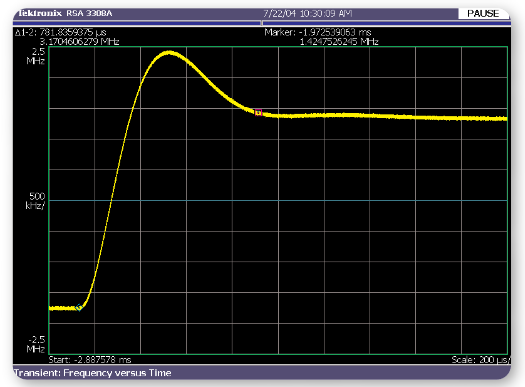Click the 500 kHz/ vertical scale label
Screen dimensions: 525x387
[35, 201]
